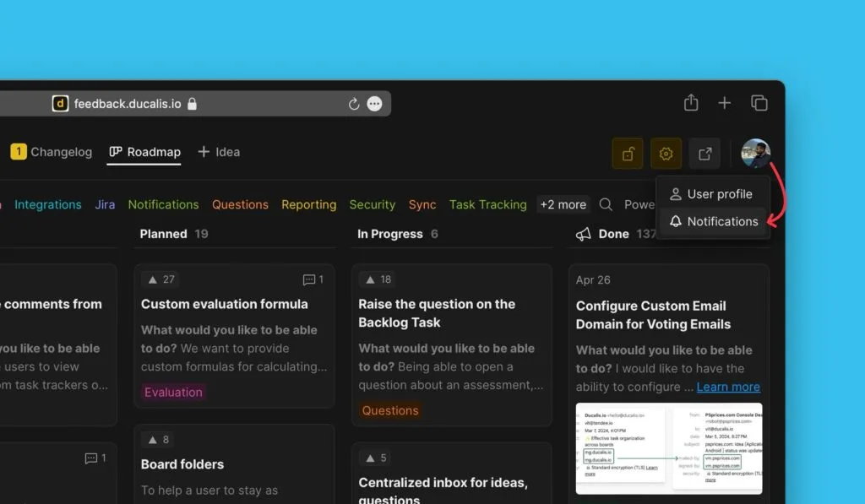
Task: Open the user avatar menu
Action: point(755,154)
